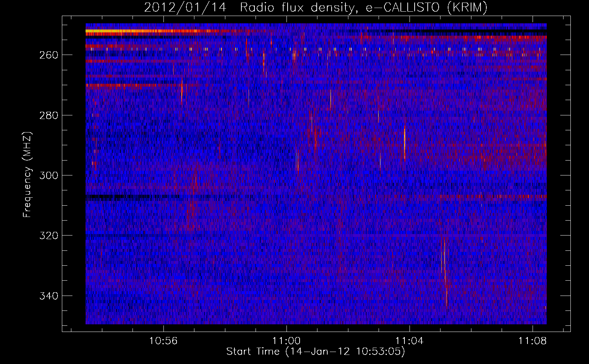Click the 10:56 time tick label
589x364 pixels.
pyautogui.click(x=163, y=341)
